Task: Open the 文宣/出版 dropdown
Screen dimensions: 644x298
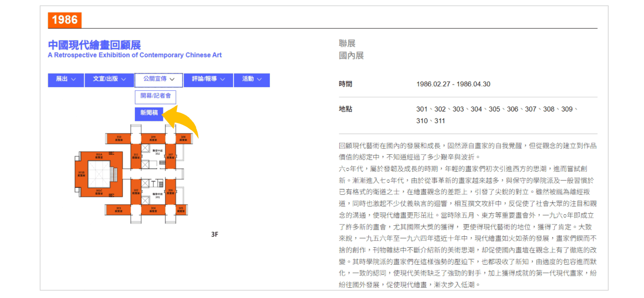Action: tap(109, 79)
